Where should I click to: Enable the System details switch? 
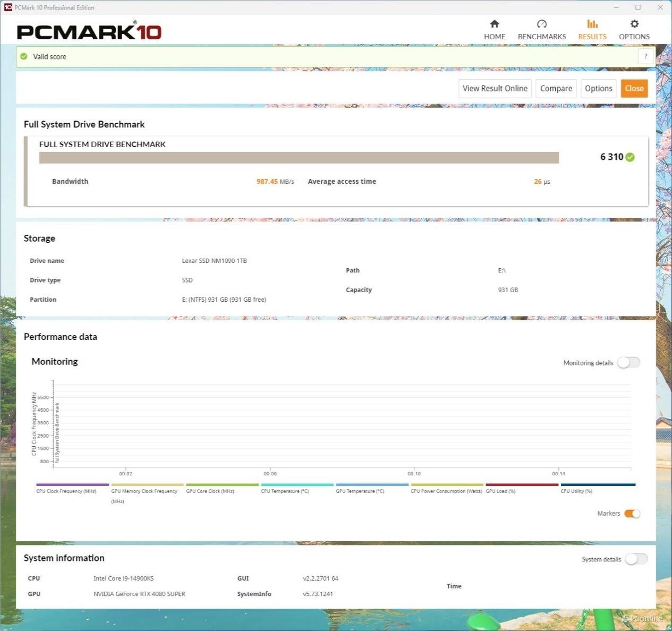click(x=636, y=559)
